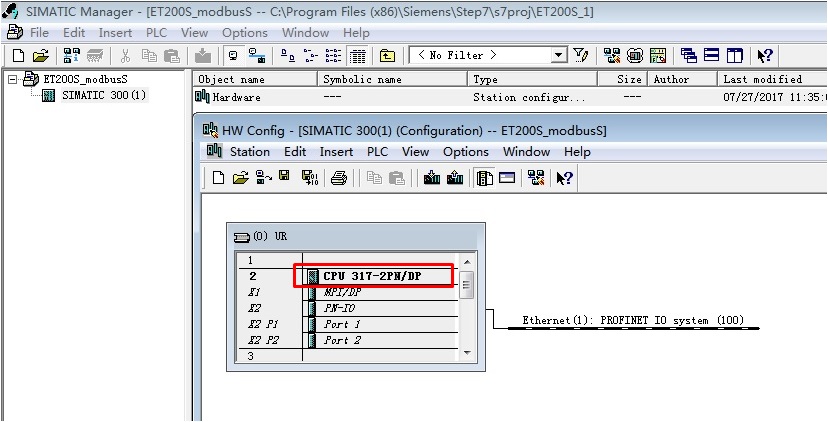Viewport: 828px width, 422px height.
Task: Open the context Help arrow in HW Config
Action: pyautogui.click(x=564, y=178)
